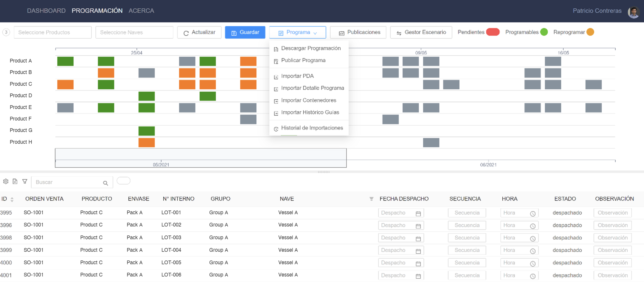Open Publicaciones button

[358, 32]
